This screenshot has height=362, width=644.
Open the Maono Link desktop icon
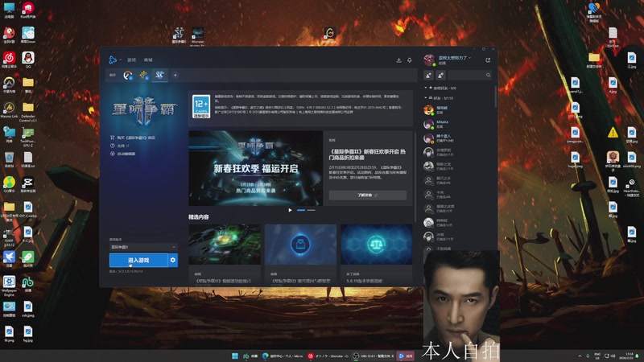(x=9, y=109)
